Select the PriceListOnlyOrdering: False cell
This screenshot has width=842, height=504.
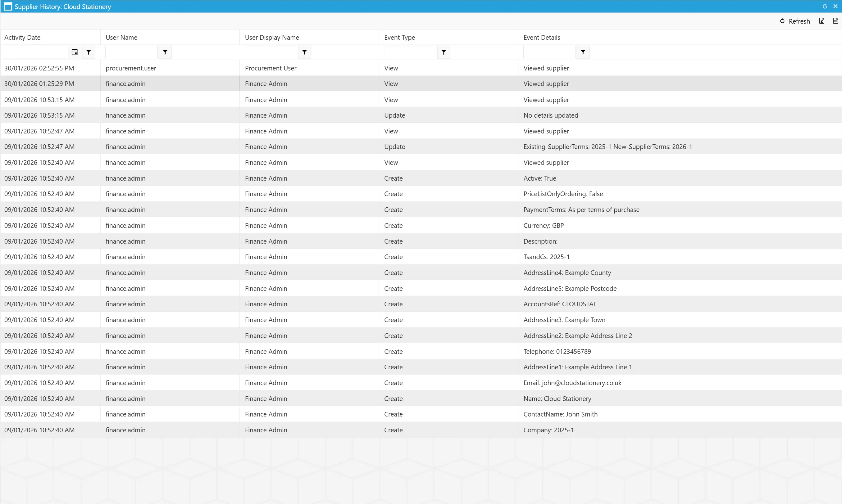pos(680,194)
